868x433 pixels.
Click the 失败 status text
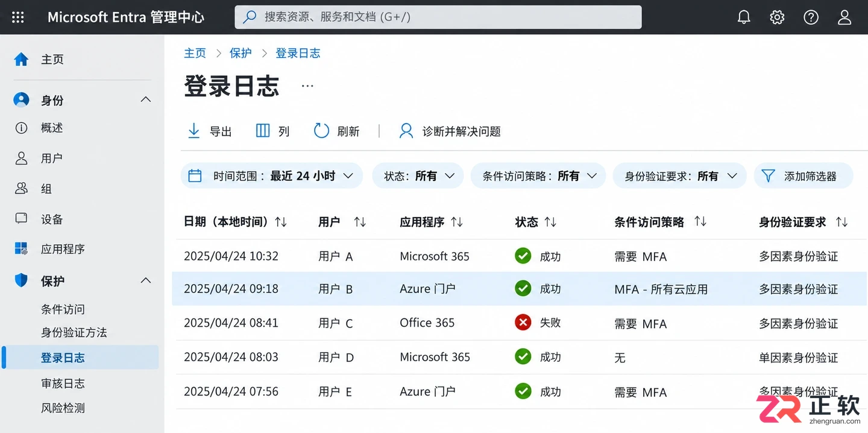[x=550, y=323]
